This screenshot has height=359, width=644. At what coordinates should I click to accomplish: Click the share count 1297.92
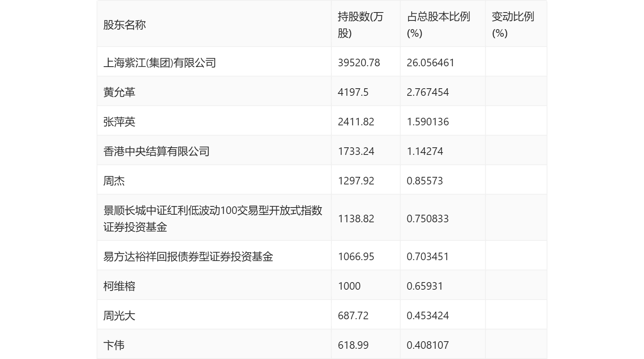click(356, 181)
